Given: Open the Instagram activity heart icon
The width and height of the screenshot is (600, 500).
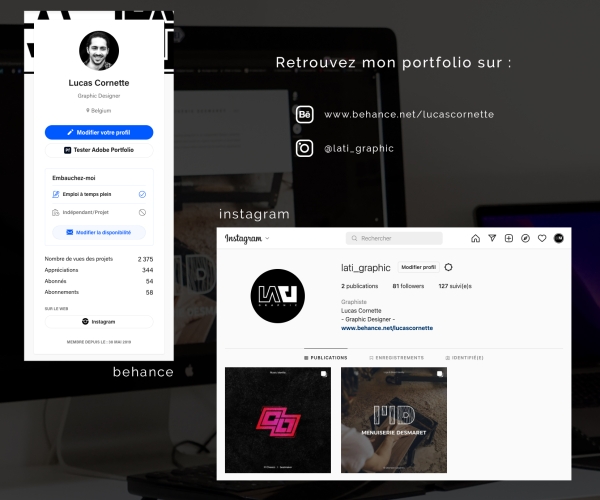Looking at the screenshot, I should pyautogui.click(x=542, y=238).
